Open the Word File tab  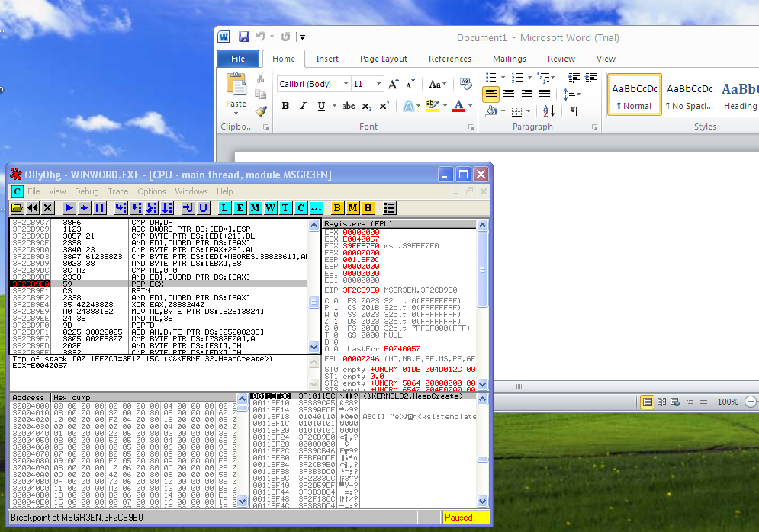[x=238, y=59]
